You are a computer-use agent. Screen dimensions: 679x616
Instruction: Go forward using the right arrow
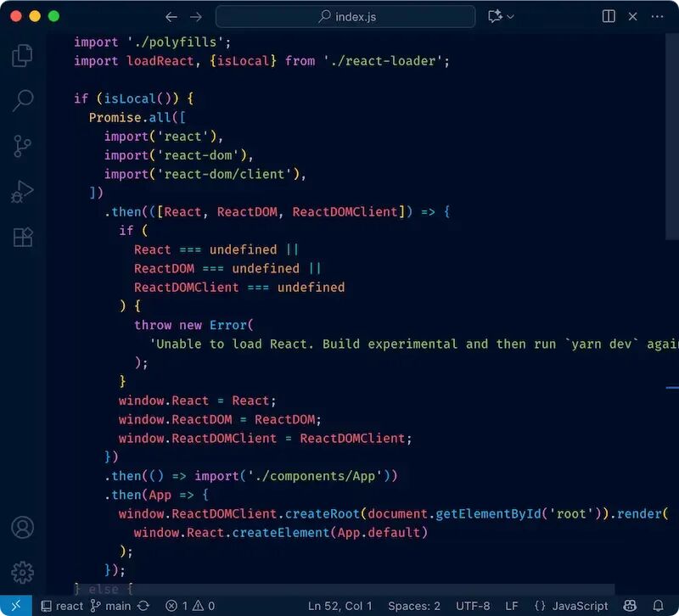click(196, 17)
